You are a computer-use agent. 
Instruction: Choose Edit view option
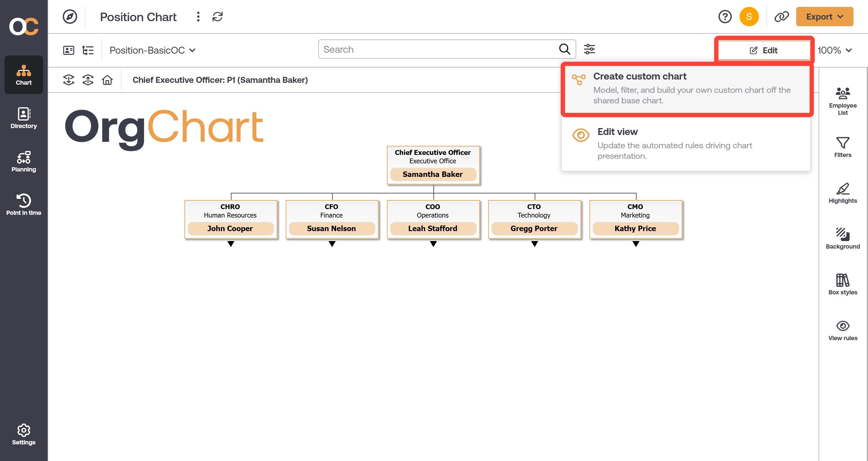point(686,143)
